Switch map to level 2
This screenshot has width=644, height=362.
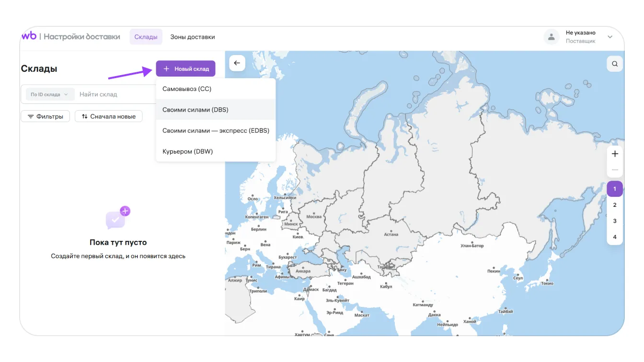[615, 205]
